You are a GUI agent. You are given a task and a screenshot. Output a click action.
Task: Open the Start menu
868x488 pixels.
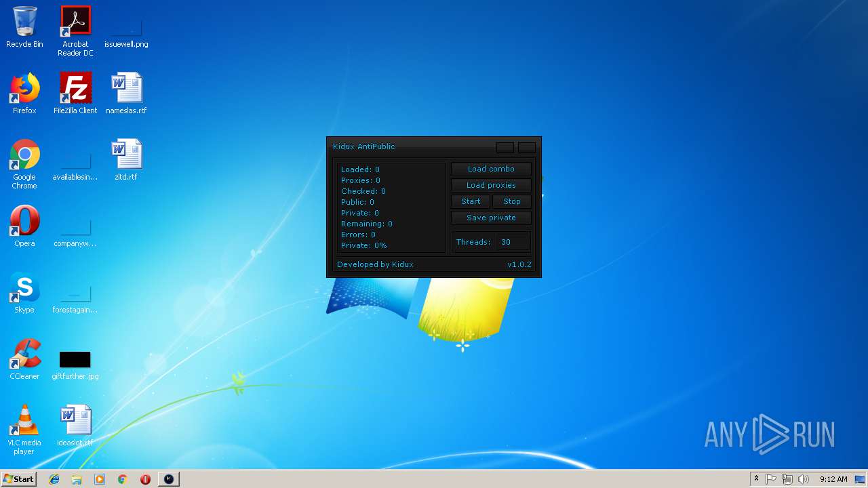(x=18, y=479)
